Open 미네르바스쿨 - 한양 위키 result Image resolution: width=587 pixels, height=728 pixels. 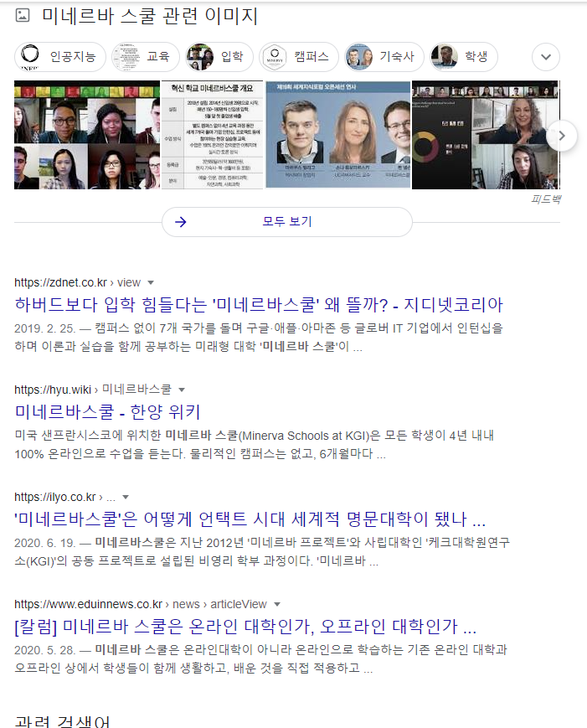107,412
